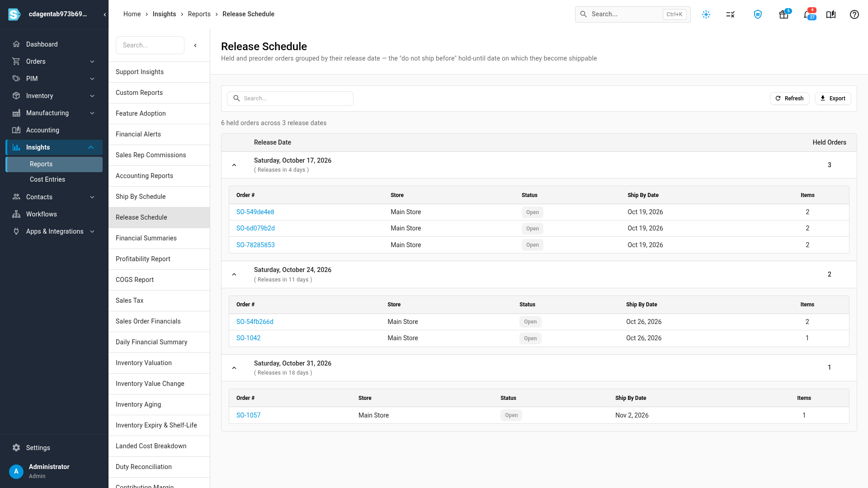This screenshot has height=488, width=868.
Task: Expand the Contacts menu
Action: (54, 197)
